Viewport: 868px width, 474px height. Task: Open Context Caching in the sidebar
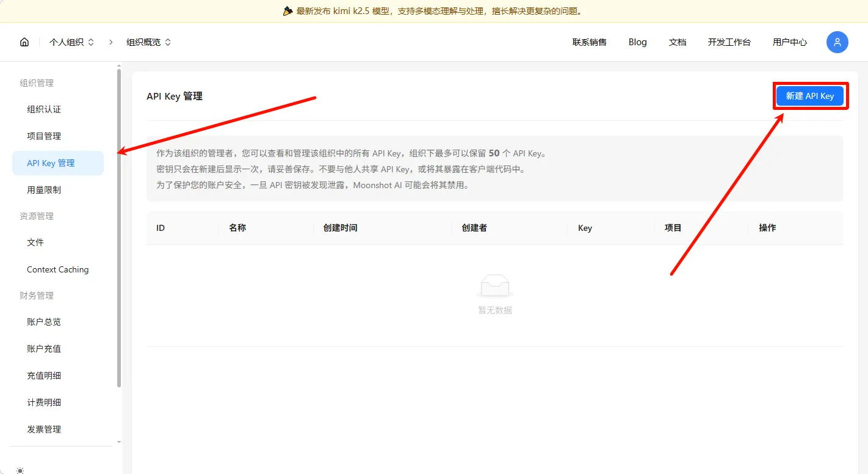click(57, 269)
